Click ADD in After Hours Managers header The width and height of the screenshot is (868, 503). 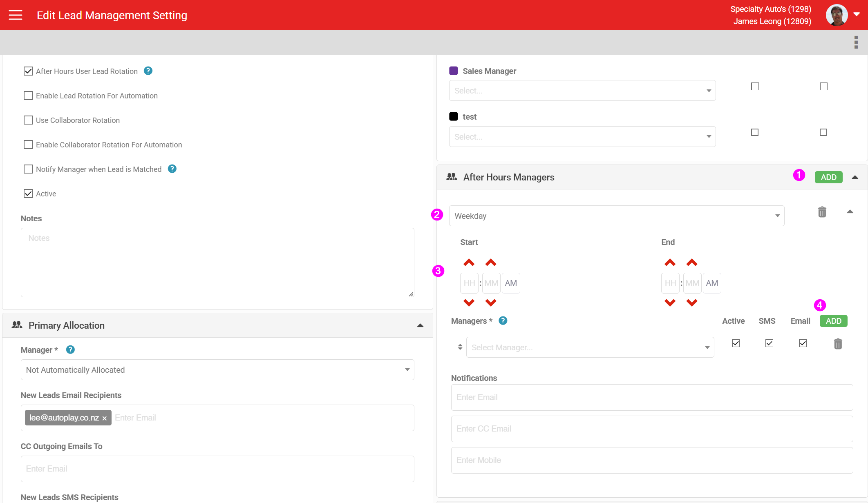pos(828,177)
